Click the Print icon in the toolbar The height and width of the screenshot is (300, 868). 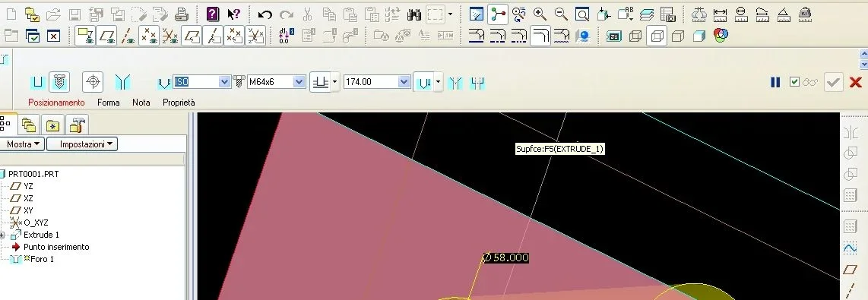point(182,14)
